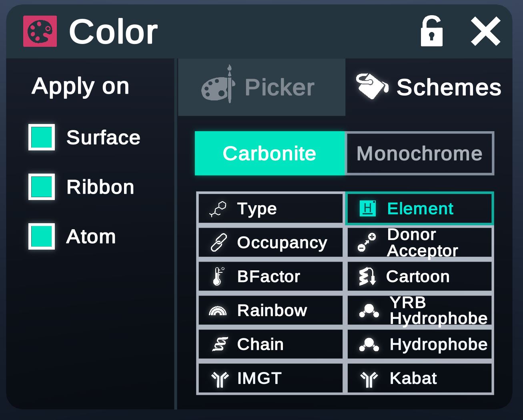This screenshot has width=523, height=420.
Task: Click the Donor Acceptor icon
Action: click(366, 242)
